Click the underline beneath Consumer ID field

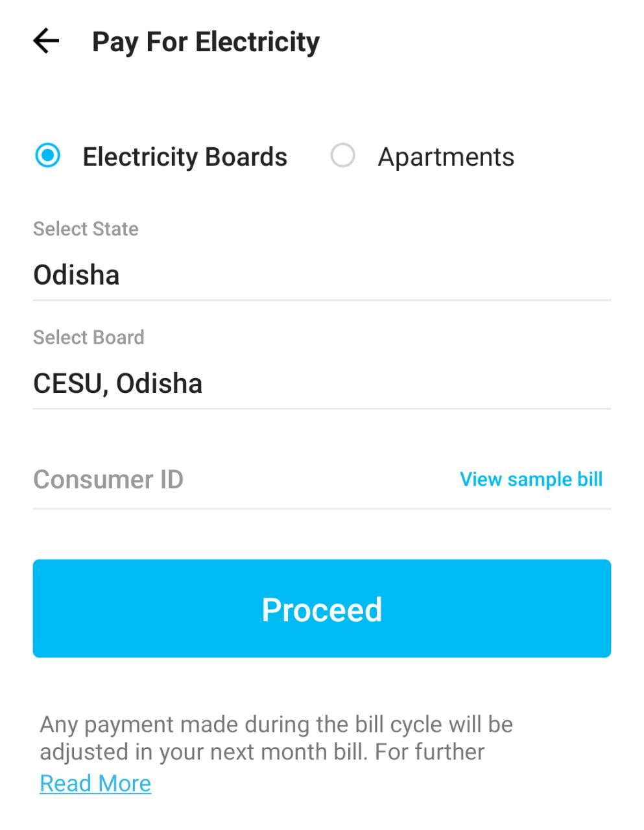click(x=322, y=509)
